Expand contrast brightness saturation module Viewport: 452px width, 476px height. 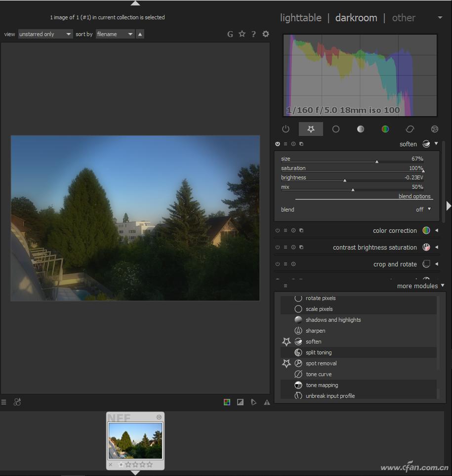[437, 247]
